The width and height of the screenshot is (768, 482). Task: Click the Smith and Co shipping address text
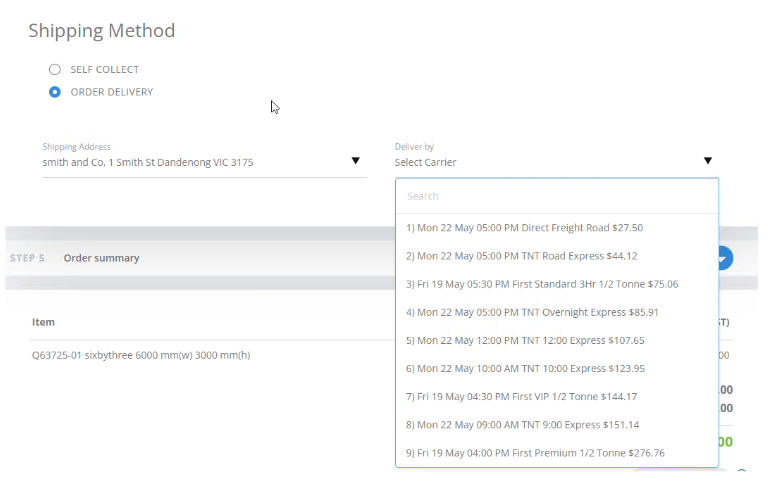coord(147,162)
